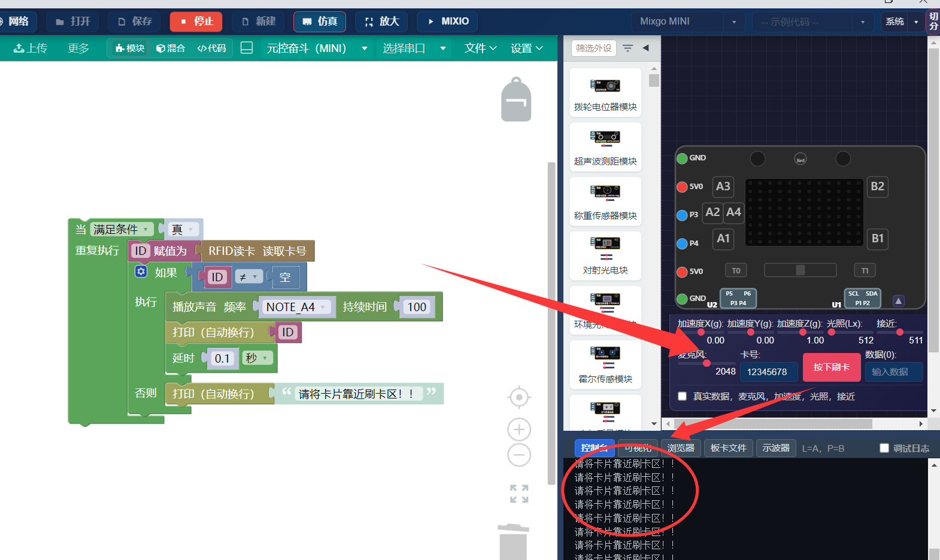The image size is (940, 560).
Task: Toggle the 调试日志 checkbox
Action: [x=884, y=448]
